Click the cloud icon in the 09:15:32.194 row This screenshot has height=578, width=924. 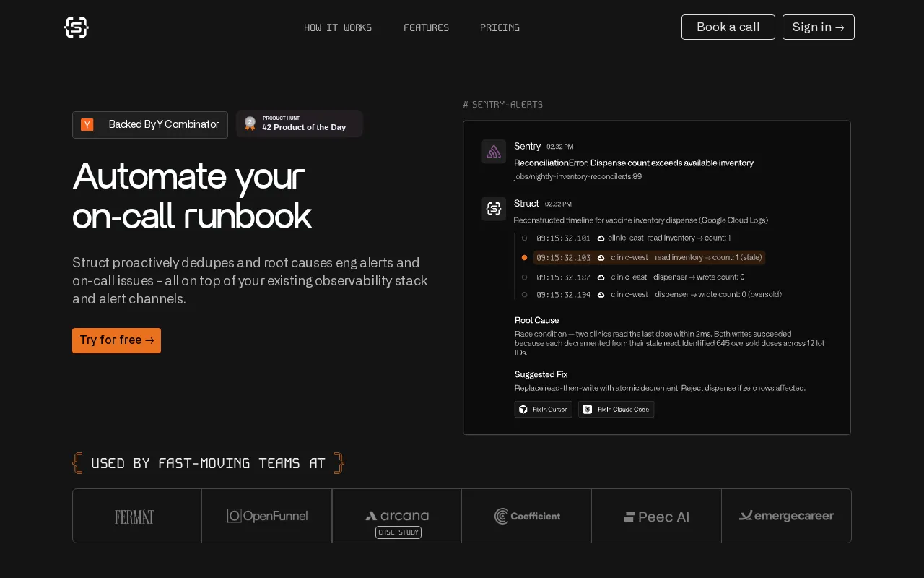[x=601, y=294]
